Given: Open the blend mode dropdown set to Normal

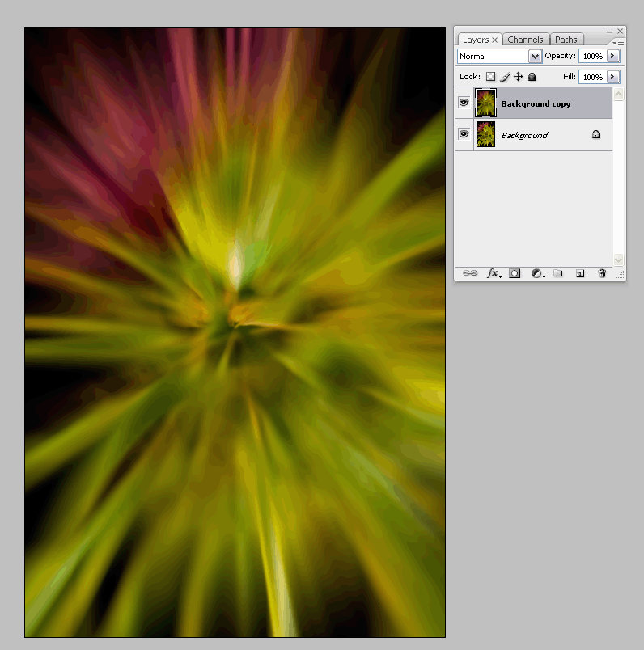Looking at the screenshot, I should tap(499, 57).
